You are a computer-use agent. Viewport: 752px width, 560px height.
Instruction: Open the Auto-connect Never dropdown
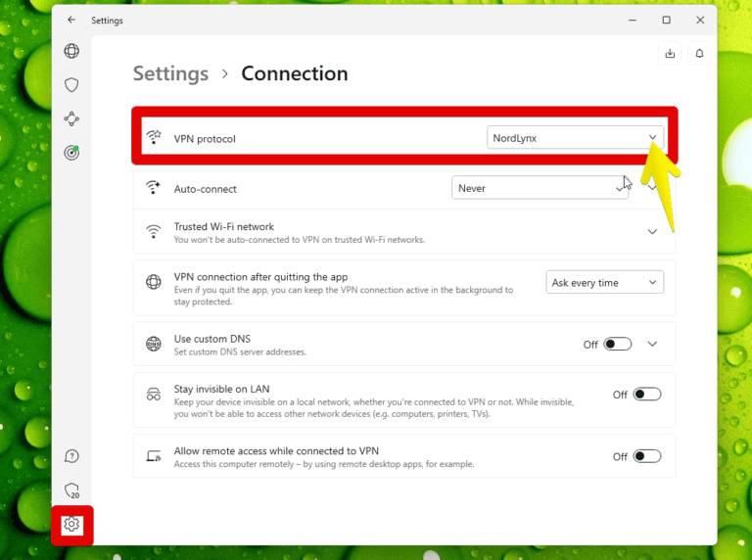point(539,188)
